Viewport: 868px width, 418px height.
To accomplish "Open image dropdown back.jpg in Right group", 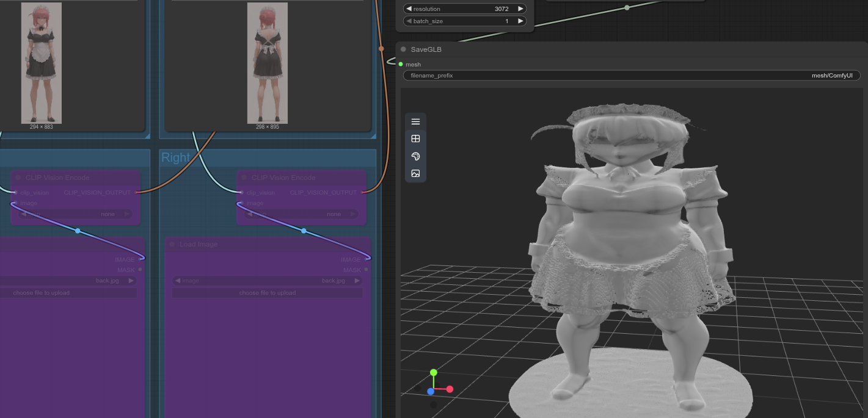I will point(268,281).
